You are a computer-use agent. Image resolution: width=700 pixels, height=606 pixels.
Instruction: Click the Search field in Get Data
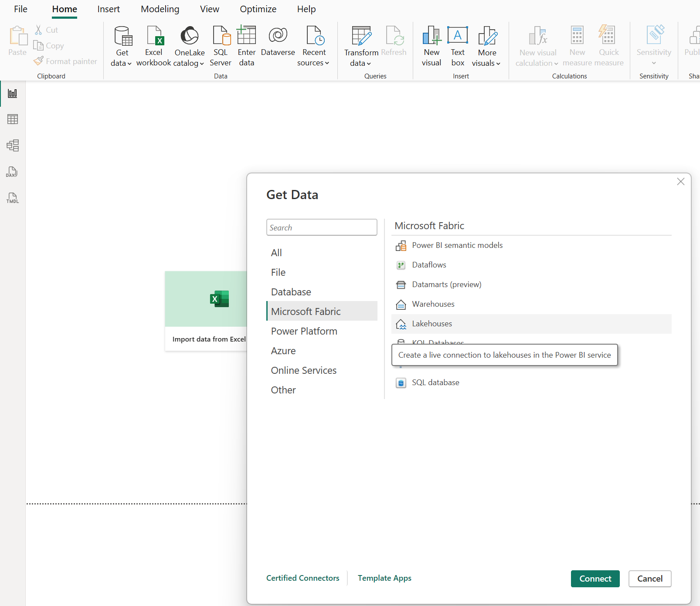(x=322, y=227)
